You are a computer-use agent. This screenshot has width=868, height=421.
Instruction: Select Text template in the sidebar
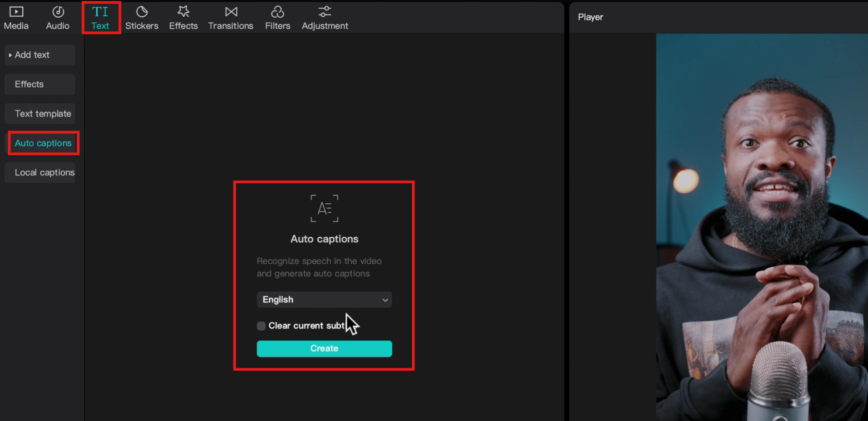[x=40, y=114]
